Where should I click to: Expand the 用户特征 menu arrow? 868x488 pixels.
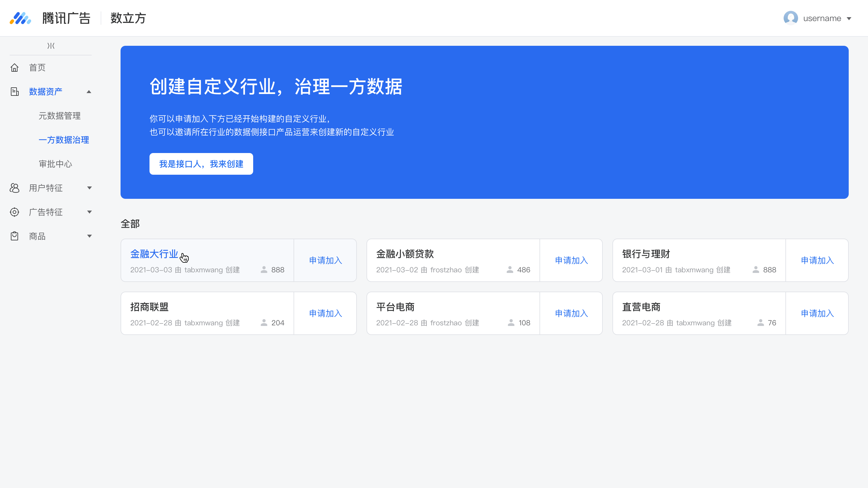89,188
